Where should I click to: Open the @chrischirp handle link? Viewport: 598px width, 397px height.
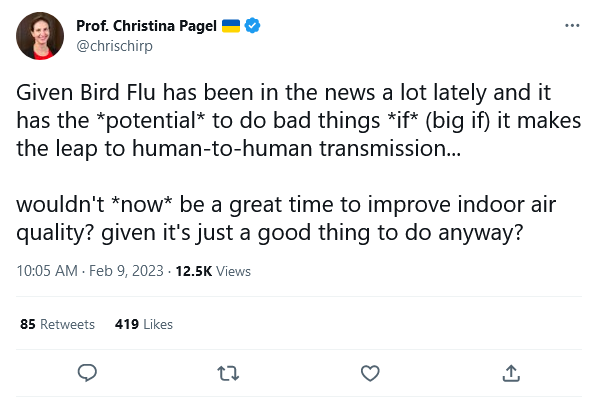pos(114,46)
